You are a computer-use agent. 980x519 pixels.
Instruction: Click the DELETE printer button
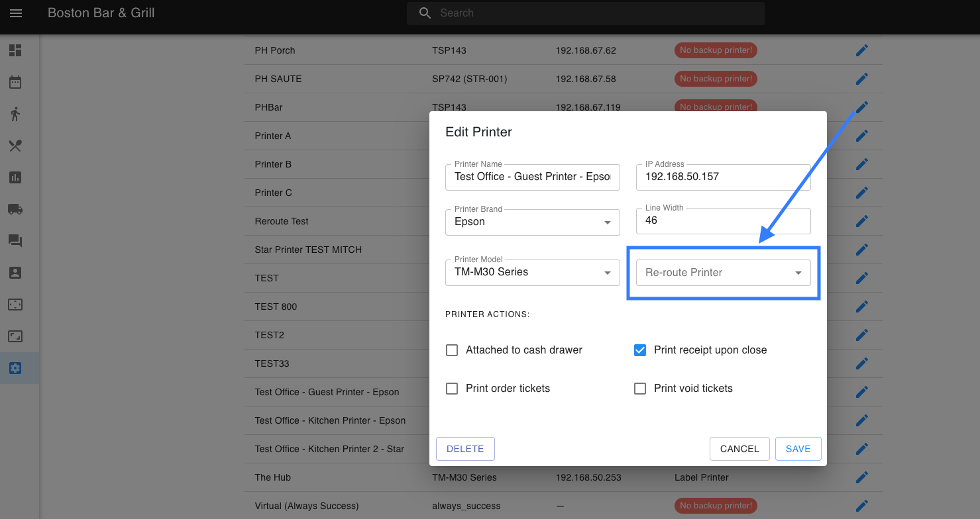click(x=465, y=449)
